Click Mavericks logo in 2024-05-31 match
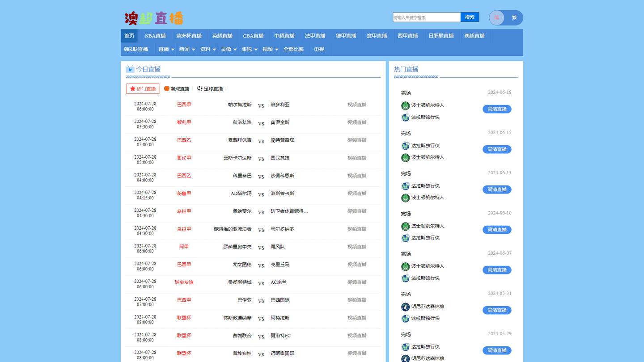Image resolution: width=644 pixels, height=362 pixels. [405, 319]
